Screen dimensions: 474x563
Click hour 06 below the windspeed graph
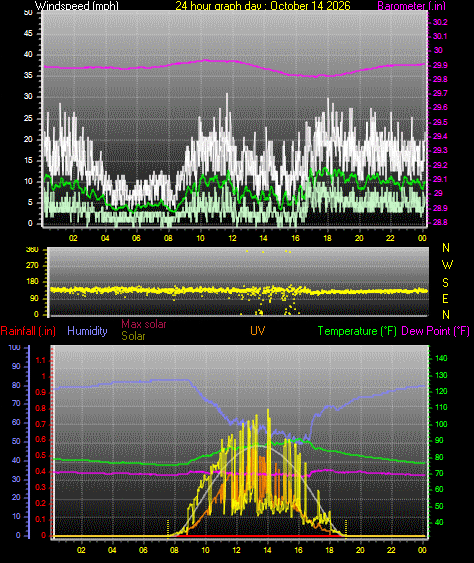click(x=136, y=238)
